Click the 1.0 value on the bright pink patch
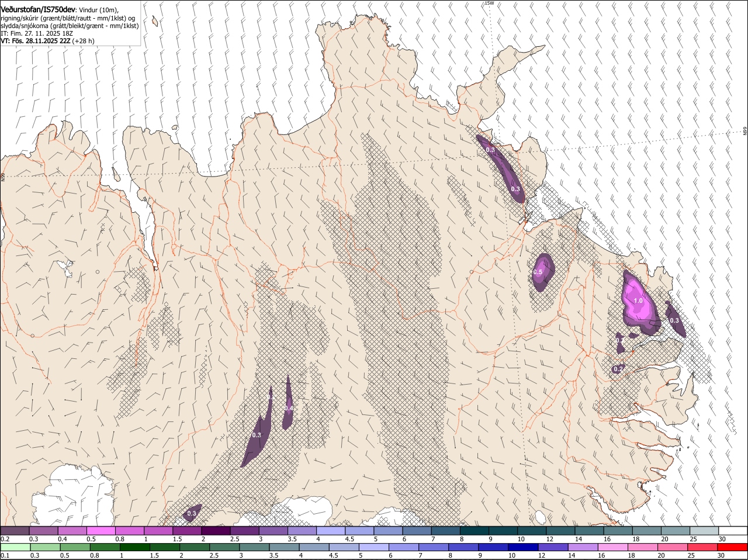The height and width of the screenshot is (560, 748). point(638,300)
